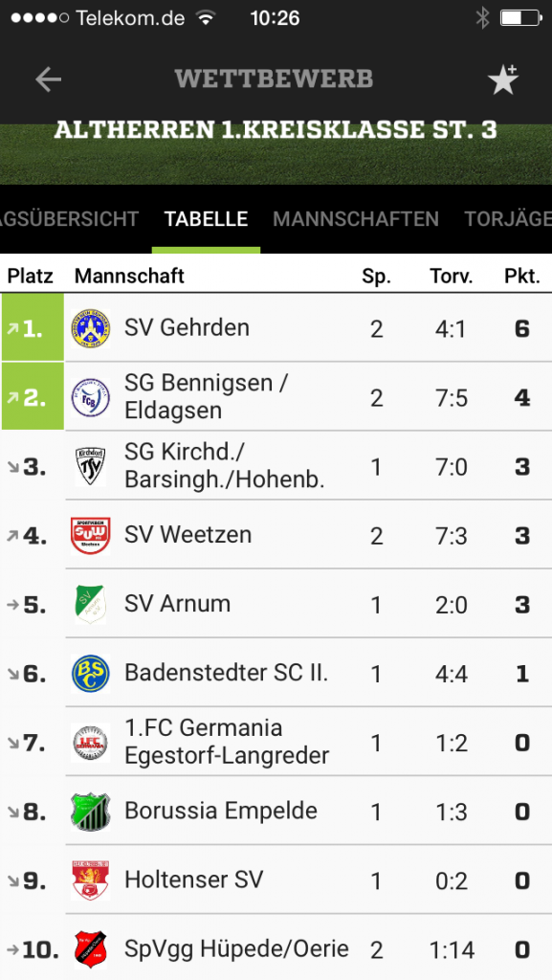Select the red SV Weetzen crest
The image size is (552, 980).
click(x=91, y=536)
